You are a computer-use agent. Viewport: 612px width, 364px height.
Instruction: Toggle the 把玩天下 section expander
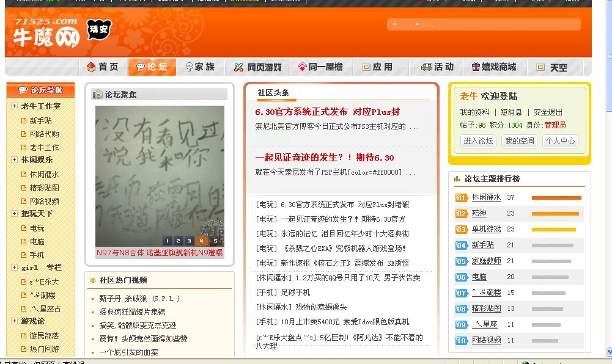click(x=14, y=214)
